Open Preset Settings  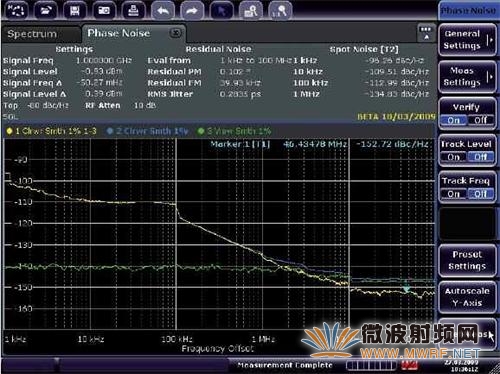pyautogui.click(x=467, y=260)
